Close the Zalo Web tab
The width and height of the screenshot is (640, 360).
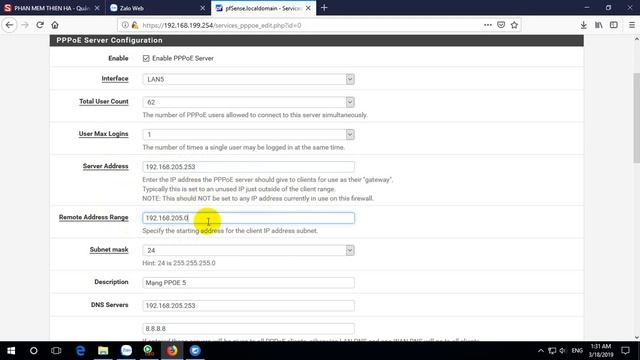point(202,8)
